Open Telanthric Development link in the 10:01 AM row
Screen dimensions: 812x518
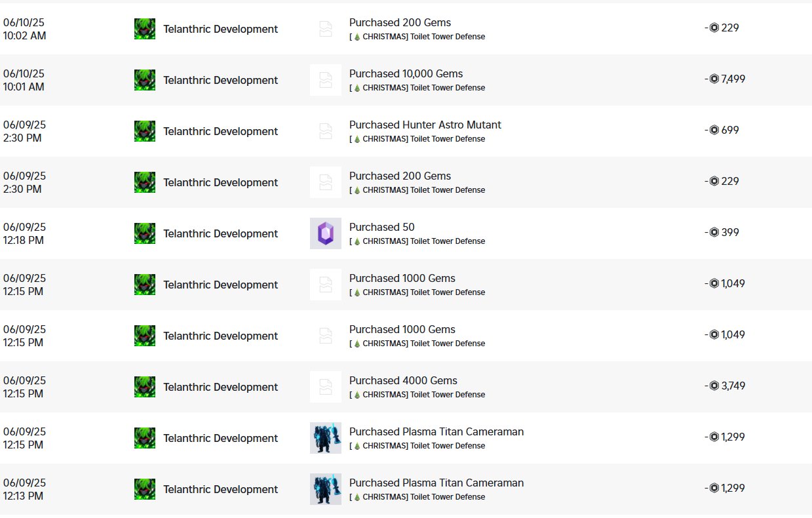pos(220,80)
